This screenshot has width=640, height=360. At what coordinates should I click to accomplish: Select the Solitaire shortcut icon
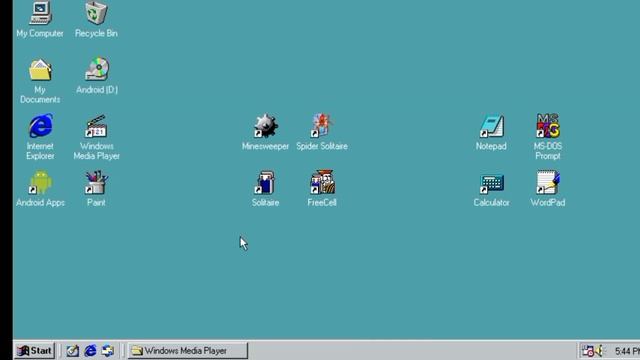pyautogui.click(x=265, y=182)
